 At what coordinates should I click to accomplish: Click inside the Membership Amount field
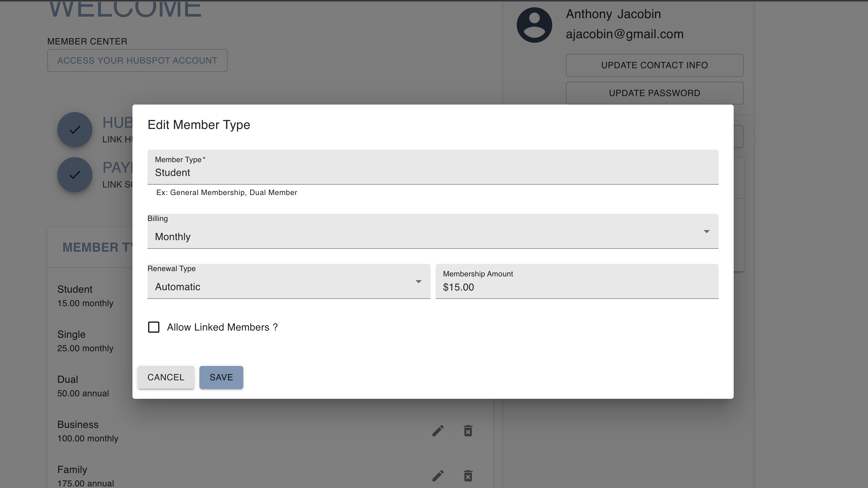(577, 287)
